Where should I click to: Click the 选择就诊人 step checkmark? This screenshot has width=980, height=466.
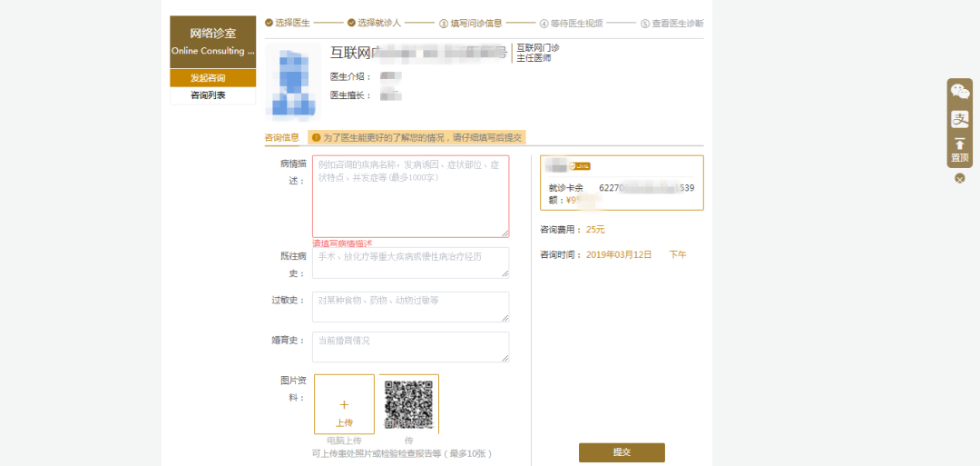[x=351, y=23]
